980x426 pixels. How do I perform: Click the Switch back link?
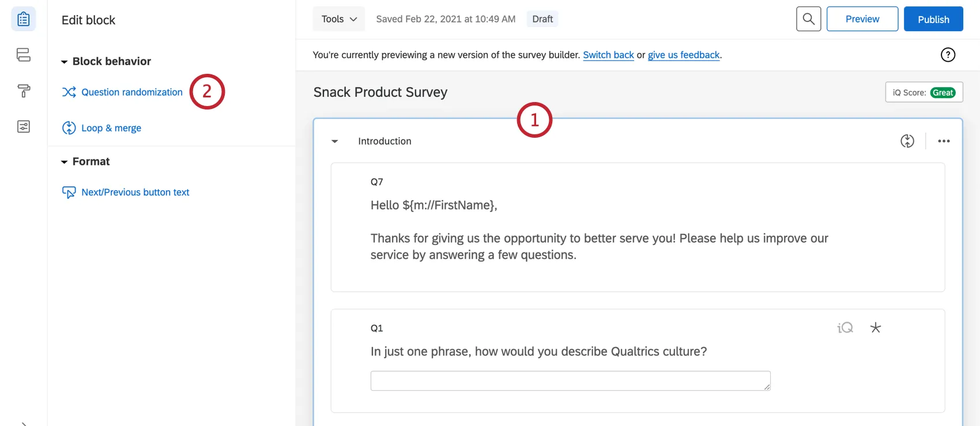click(608, 55)
